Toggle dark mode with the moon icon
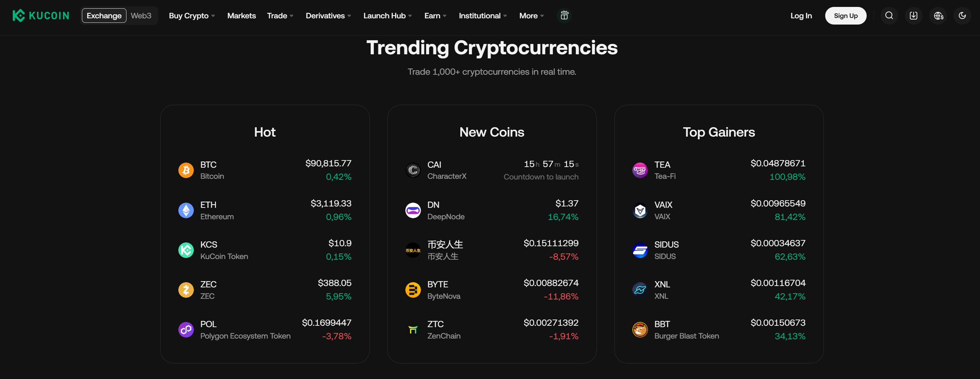Image resolution: width=980 pixels, height=379 pixels. pos(962,16)
